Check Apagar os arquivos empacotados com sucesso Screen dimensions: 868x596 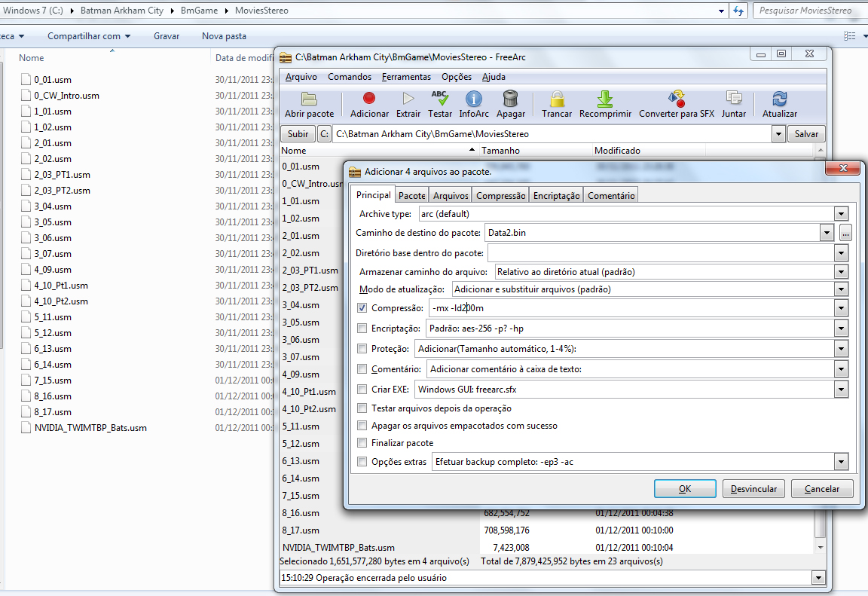(x=362, y=426)
